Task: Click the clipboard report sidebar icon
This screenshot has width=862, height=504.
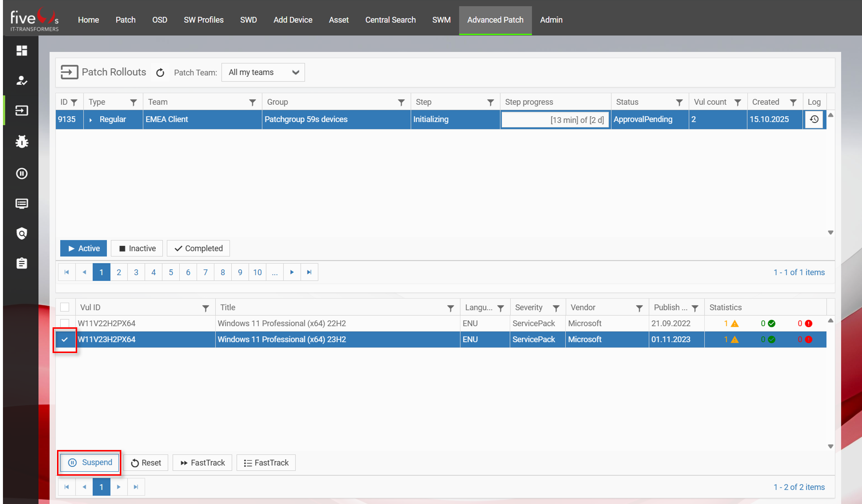Action: click(x=22, y=263)
